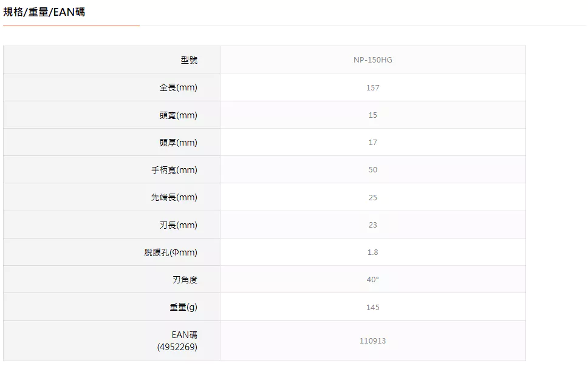588x369 pixels.
Task: Click the 頭寬(mm) label
Action: [179, 115]
